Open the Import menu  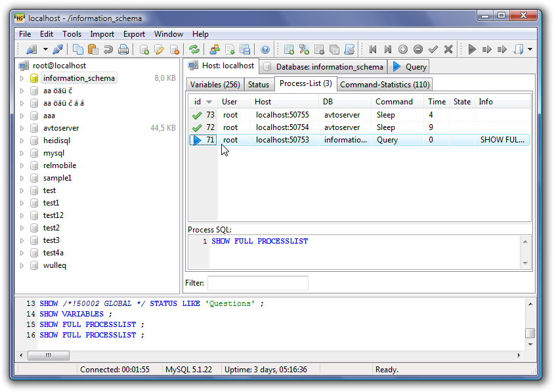(102, 34)
